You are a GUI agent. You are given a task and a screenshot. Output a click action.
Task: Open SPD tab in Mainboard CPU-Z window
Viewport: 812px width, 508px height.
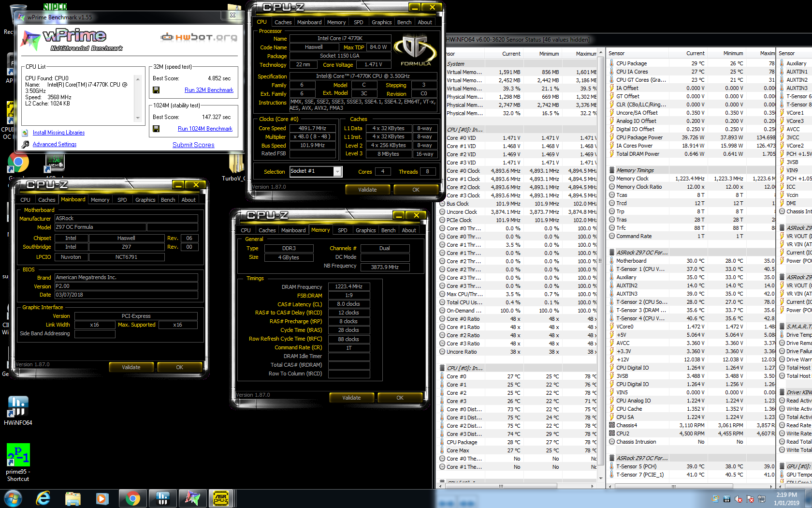tap(122, 200)
